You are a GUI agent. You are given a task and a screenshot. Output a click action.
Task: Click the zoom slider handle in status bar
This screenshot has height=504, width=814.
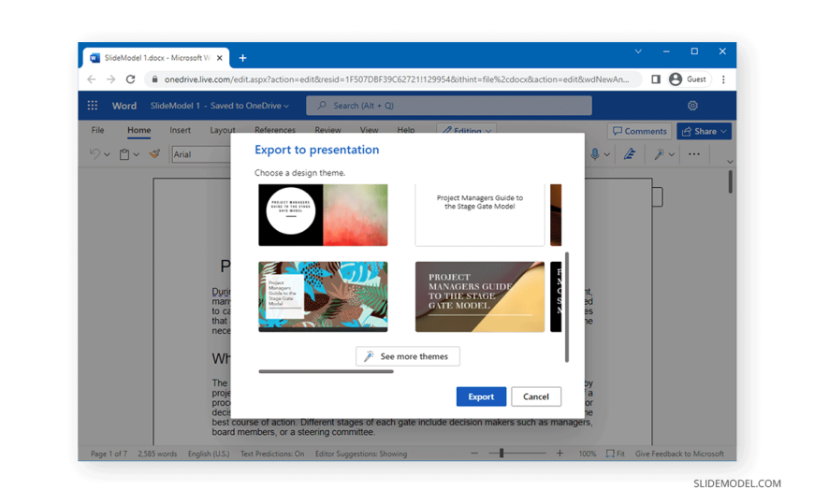tap(501, 454)
